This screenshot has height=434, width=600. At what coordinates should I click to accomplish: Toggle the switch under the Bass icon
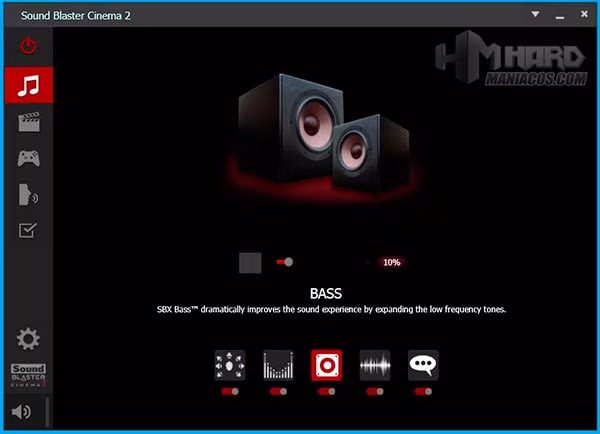326,392
